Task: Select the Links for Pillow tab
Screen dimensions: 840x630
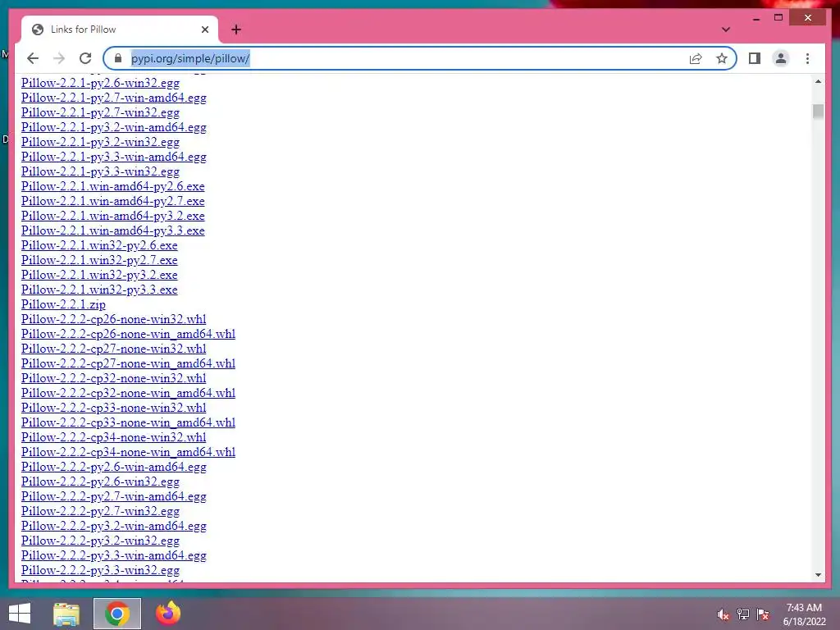Action: [120, 30]
